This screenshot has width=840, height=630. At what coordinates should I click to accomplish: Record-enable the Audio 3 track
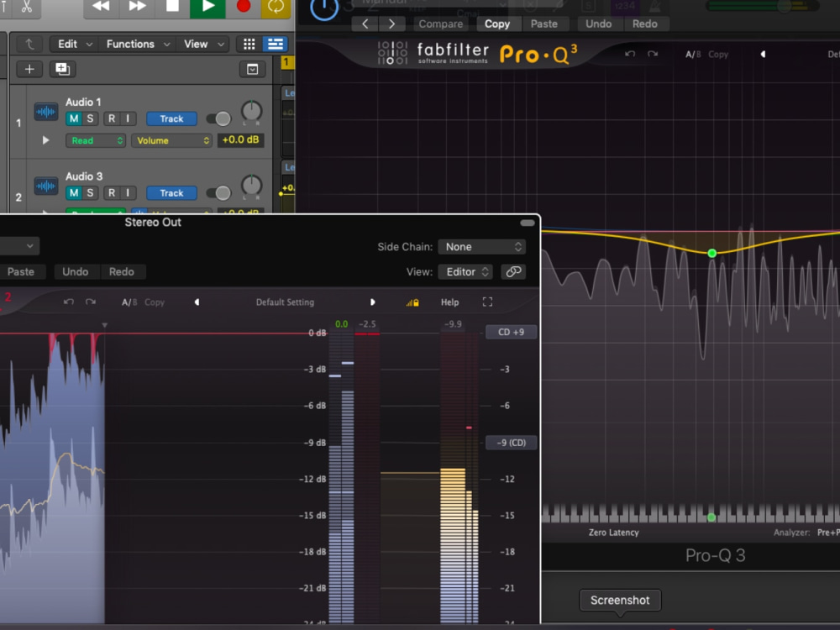112,193
